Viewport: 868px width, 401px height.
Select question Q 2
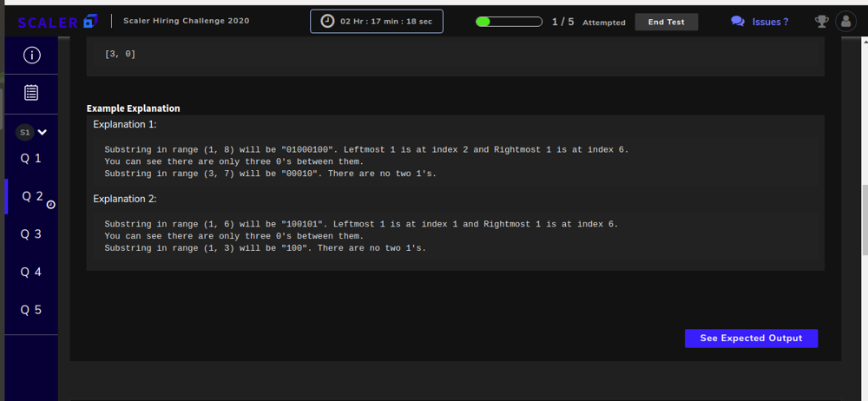(32, 196)
